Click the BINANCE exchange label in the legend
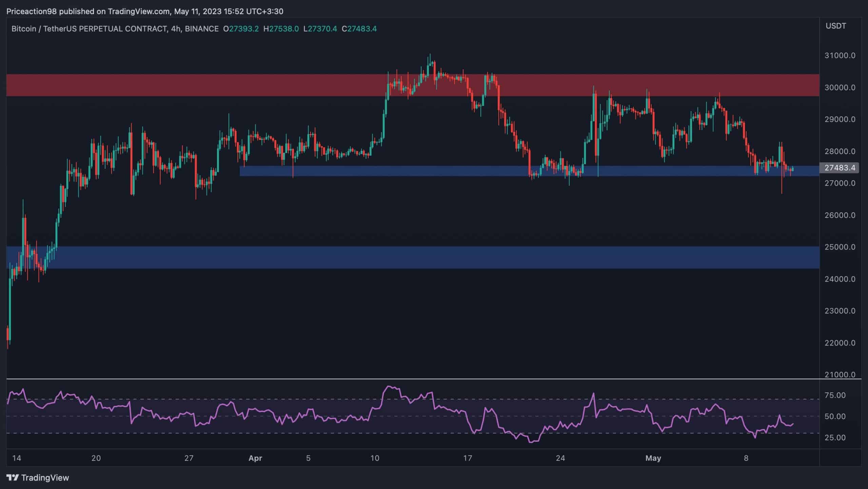 point(202,29)
